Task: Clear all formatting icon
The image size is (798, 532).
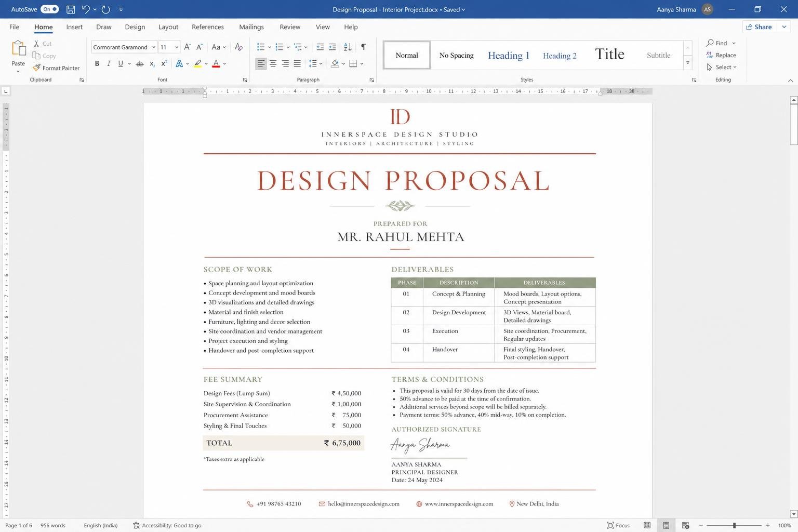Action: coord(238,47)
